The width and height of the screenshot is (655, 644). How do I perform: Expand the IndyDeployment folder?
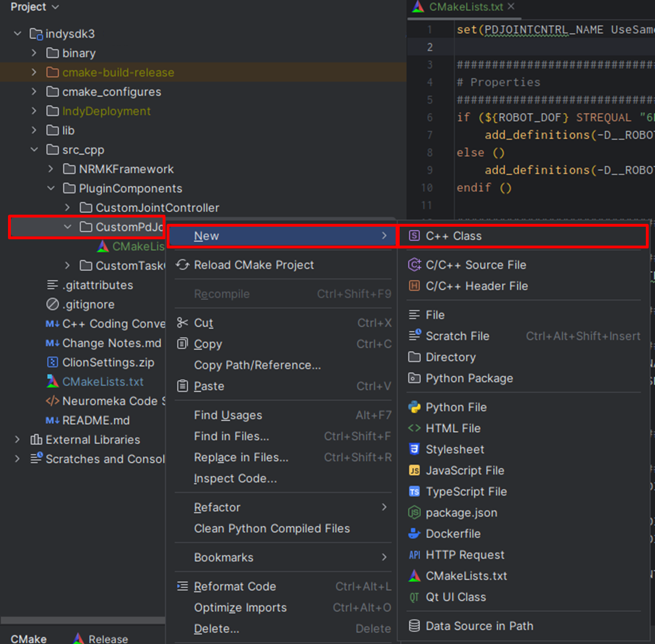34,111
